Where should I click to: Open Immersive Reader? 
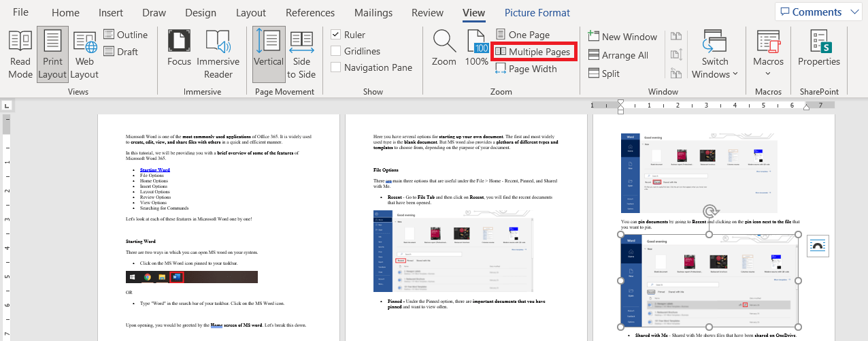(x=218, y=55)
